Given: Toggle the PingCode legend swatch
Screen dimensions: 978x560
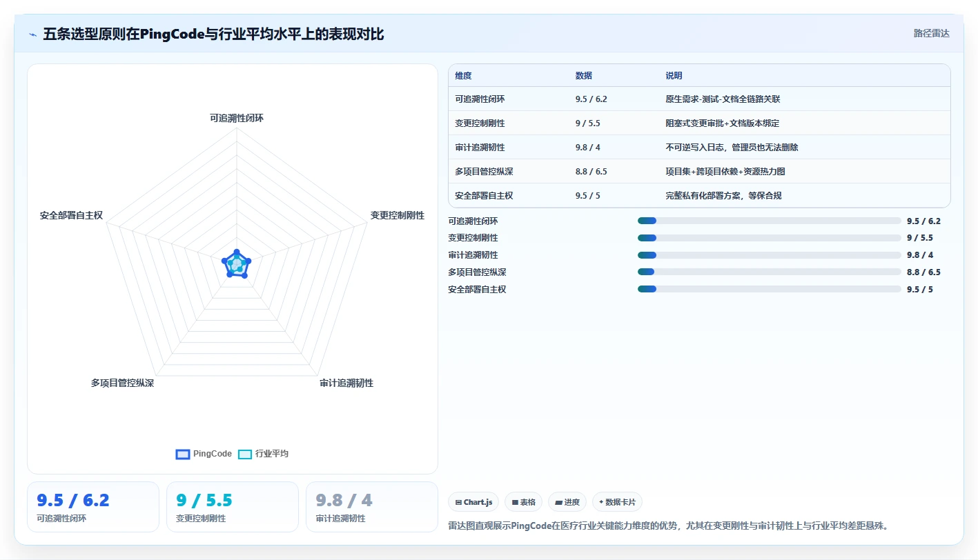Looking at the screenshot, I should point(183,454).
